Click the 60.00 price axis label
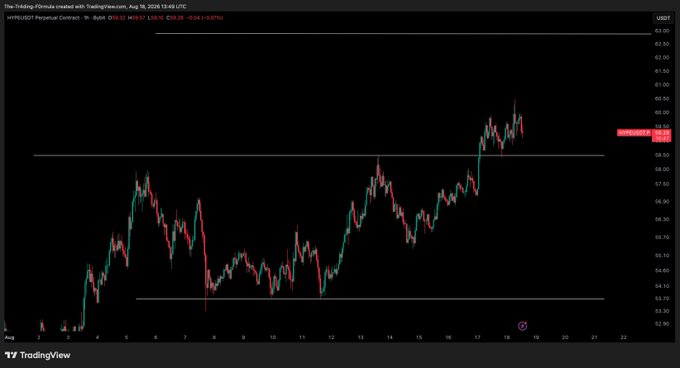680x368 pixels. pos(662,112)
